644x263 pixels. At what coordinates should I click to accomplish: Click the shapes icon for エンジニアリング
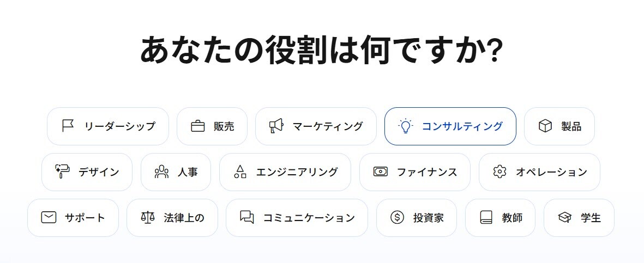click(x=240, y=172)
